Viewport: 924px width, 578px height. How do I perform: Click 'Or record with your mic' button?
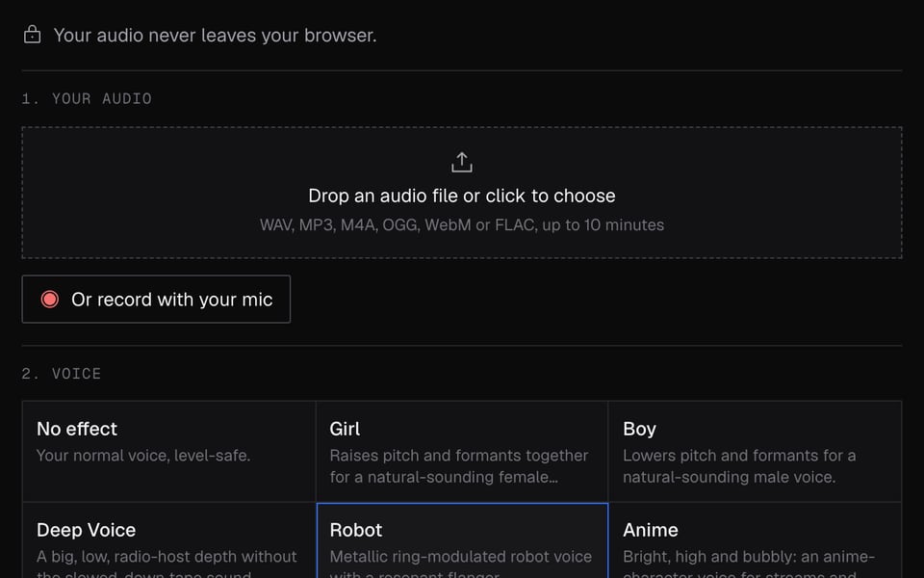coord(156,299)
